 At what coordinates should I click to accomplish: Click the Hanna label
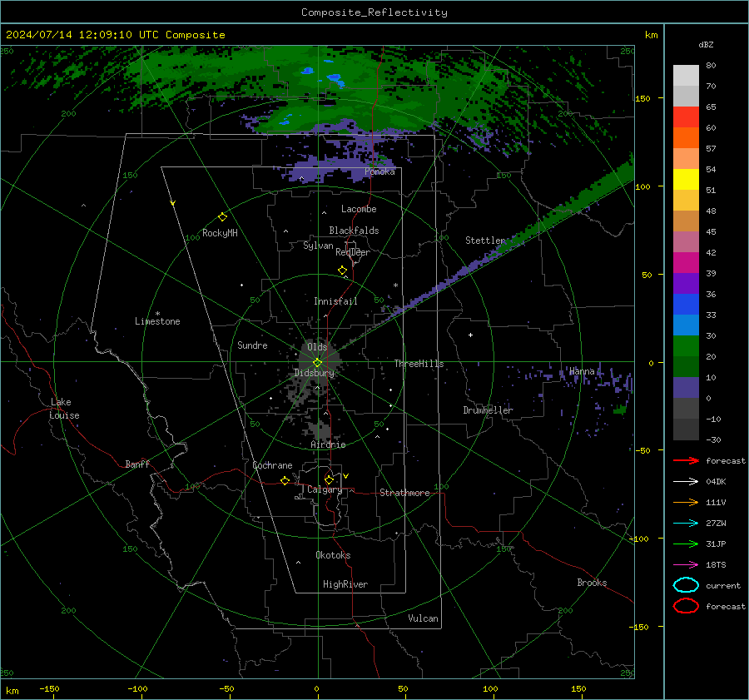click(582, 371)
